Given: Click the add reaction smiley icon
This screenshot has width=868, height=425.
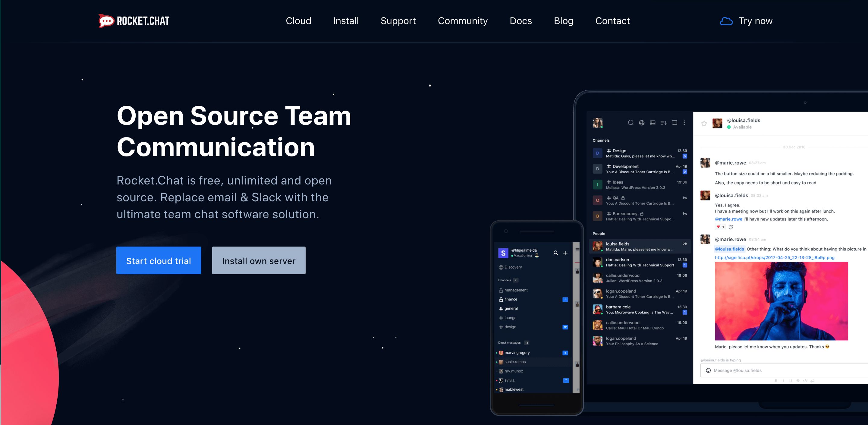Looking at the screenshot, I should (x=731, y=227).
